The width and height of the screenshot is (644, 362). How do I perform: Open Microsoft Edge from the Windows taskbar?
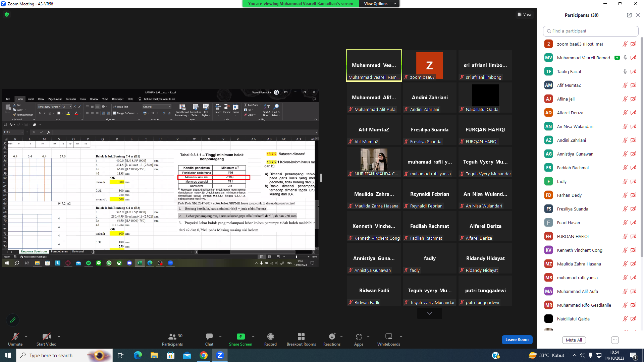click(138, 355)
